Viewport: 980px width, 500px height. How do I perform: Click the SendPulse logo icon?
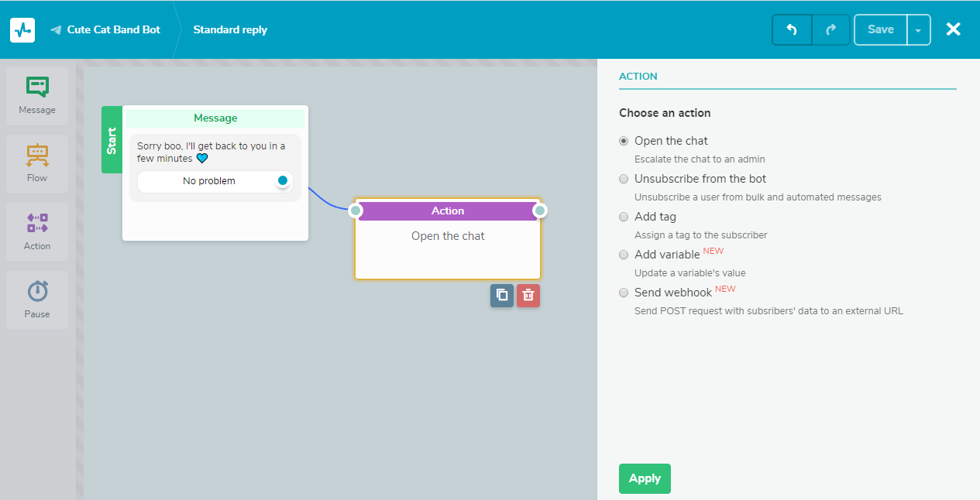22,29
